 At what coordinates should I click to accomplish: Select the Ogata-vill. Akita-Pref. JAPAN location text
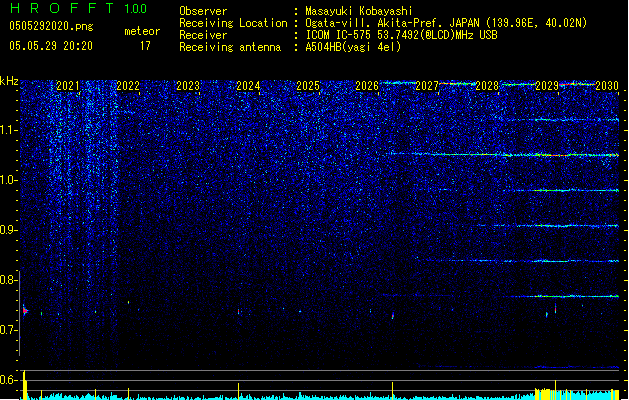point(446,23)
